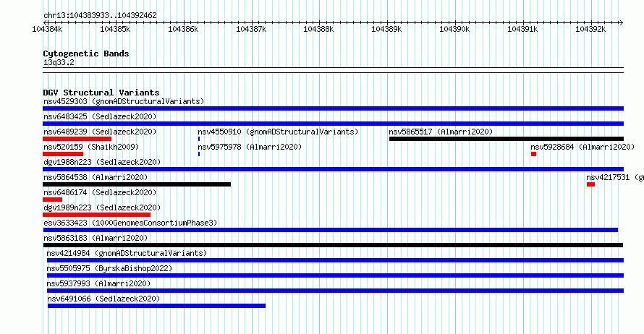Open the nsv6491066 Sedlazeck2020 label

pyautogui.click(x=103, y=299)
